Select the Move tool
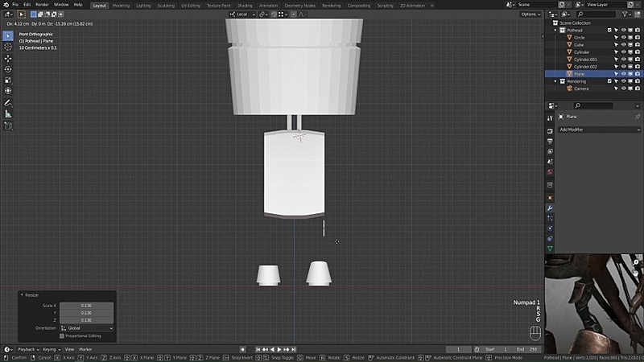This screenshot has width=644, height=362. click(x=8, y=59)
